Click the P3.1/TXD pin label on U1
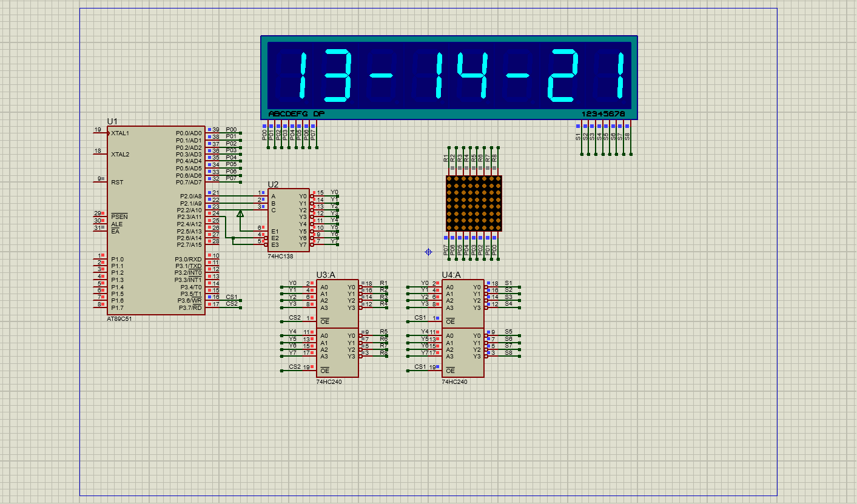 [x=189, y=266]
